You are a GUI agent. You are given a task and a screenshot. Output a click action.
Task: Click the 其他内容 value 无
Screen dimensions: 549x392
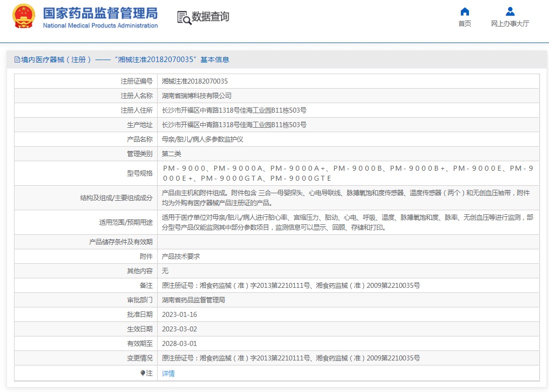(165, 271)
